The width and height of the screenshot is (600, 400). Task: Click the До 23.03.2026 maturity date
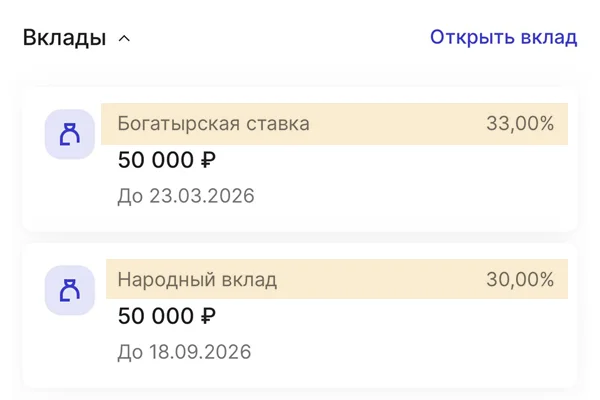click(186, 195)
